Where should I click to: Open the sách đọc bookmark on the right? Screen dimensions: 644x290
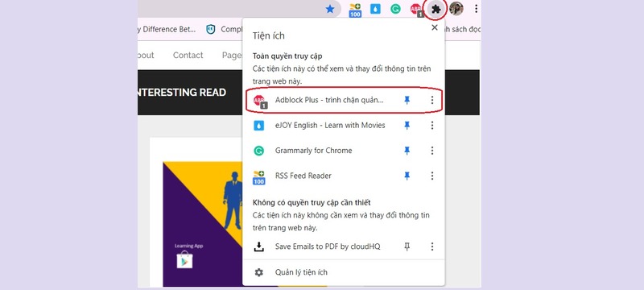(462, 29)
